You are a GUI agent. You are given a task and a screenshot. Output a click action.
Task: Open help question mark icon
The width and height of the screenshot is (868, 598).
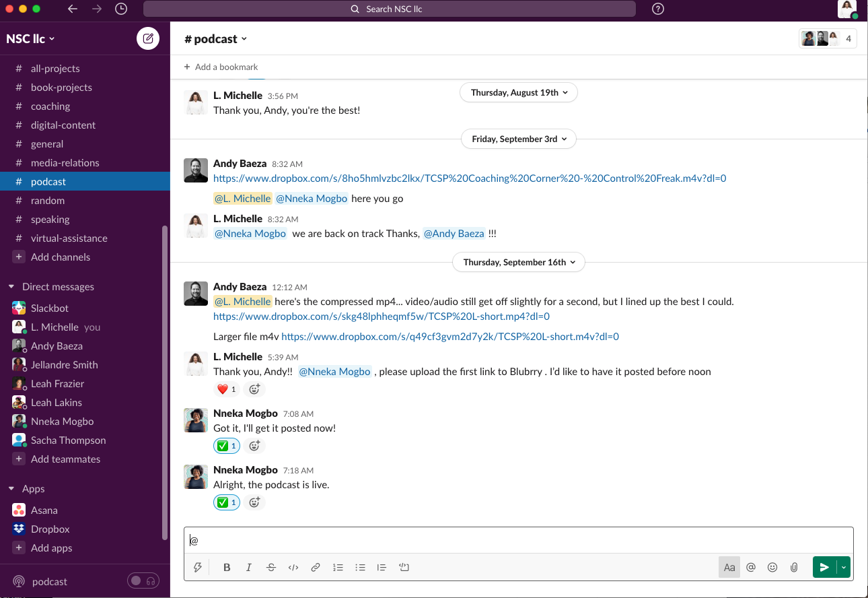(x=658, y=9)
